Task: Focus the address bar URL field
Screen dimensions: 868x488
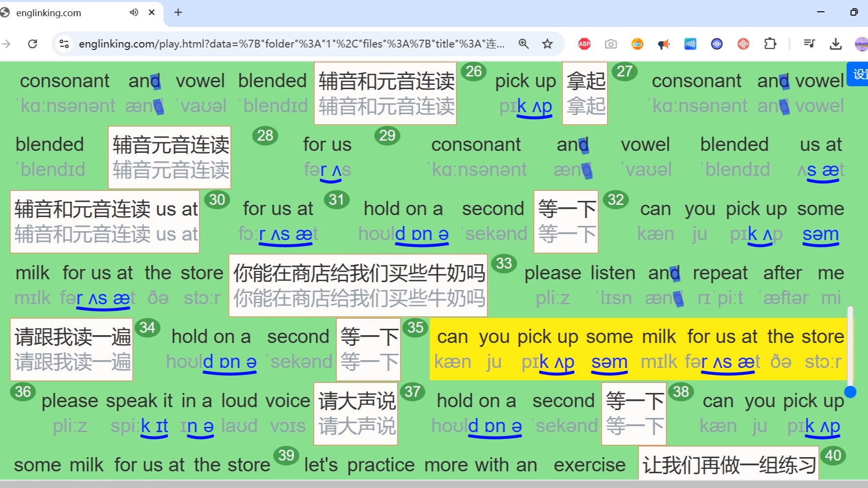Action: coord(291,44)
